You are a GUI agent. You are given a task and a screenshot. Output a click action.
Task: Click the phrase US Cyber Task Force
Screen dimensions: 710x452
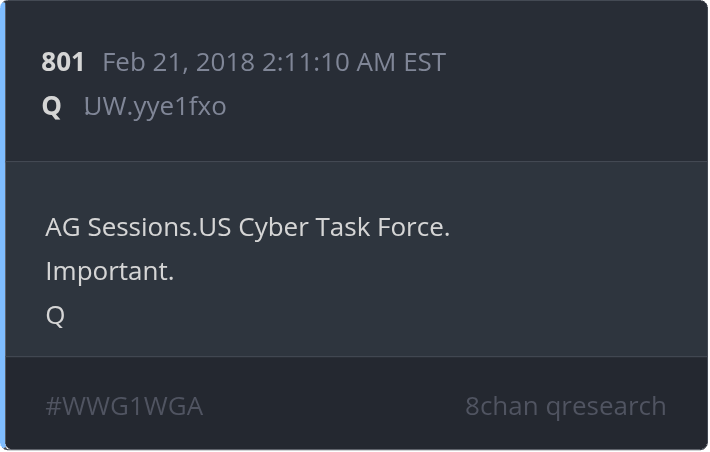click(x=324, y=227)
